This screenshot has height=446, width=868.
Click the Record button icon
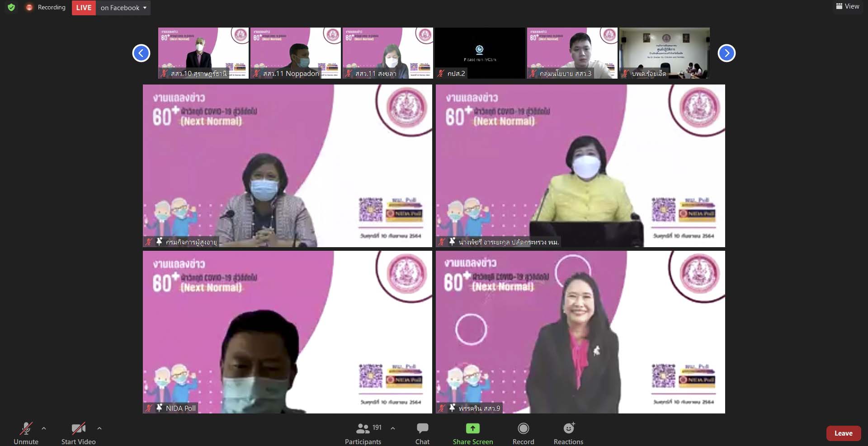(524, 428)
